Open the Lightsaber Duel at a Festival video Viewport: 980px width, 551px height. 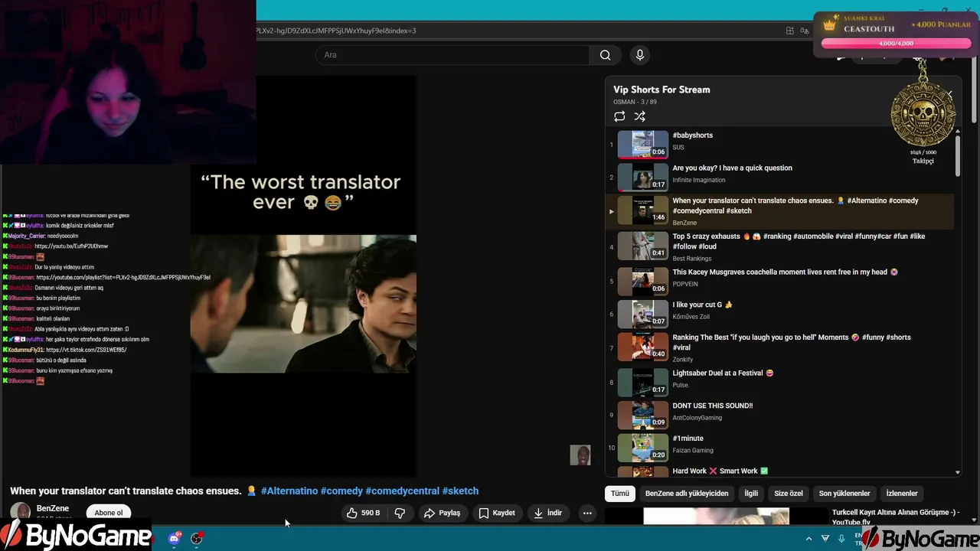pos(781,382)
